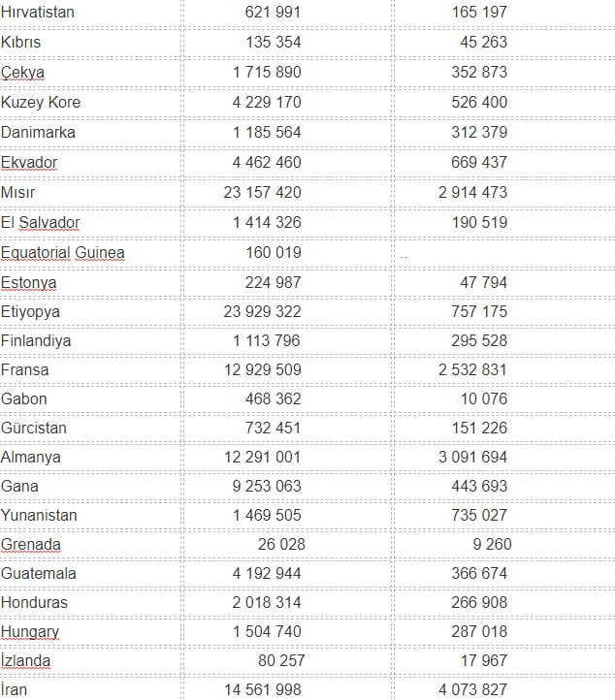The width and height of the screenshot is (615, 700).
Task: Click the underlined İzlanda entry
Action: click(x=26, y=660)
